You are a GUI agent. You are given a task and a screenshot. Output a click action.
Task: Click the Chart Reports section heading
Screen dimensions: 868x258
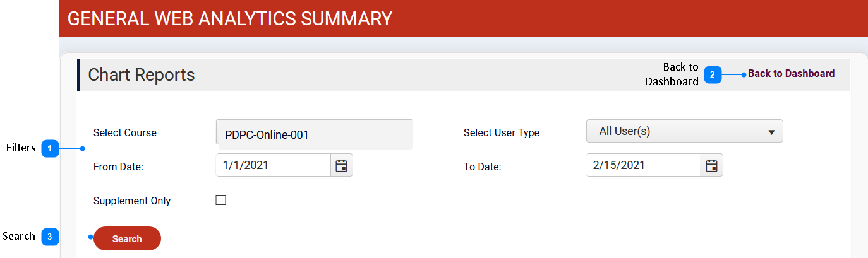pos(142,75)
